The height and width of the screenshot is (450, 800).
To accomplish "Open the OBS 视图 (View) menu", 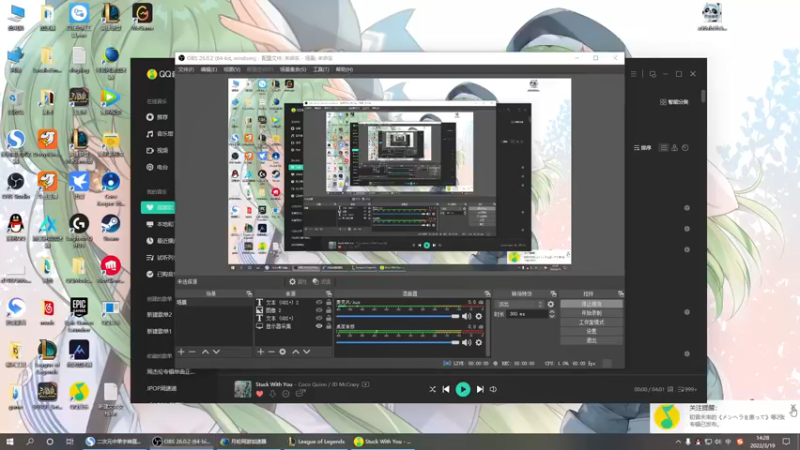I will click(x=232, y=69).
